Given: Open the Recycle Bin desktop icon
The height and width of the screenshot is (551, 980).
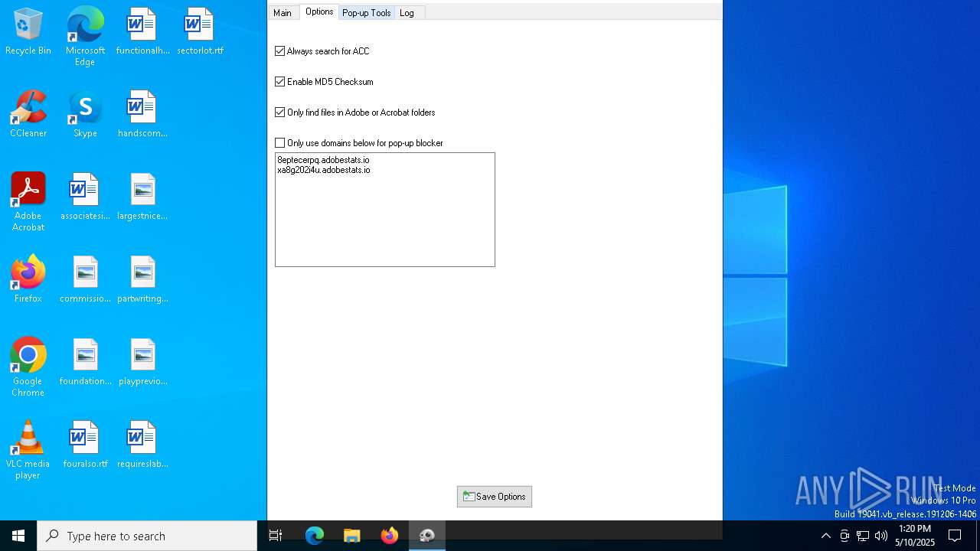Looking at the screenshot, I should [x=28, y=32].
